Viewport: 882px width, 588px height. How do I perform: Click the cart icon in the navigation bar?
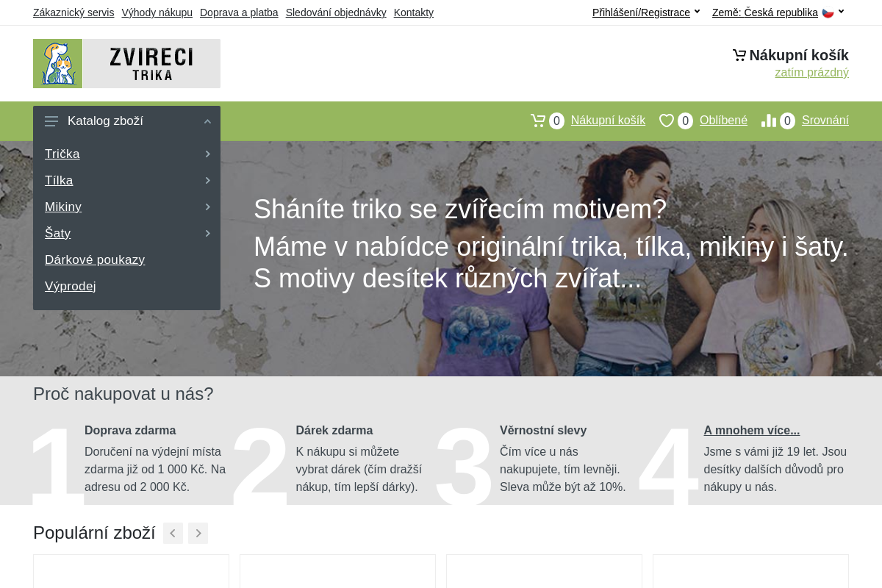(x=537, y=120)
